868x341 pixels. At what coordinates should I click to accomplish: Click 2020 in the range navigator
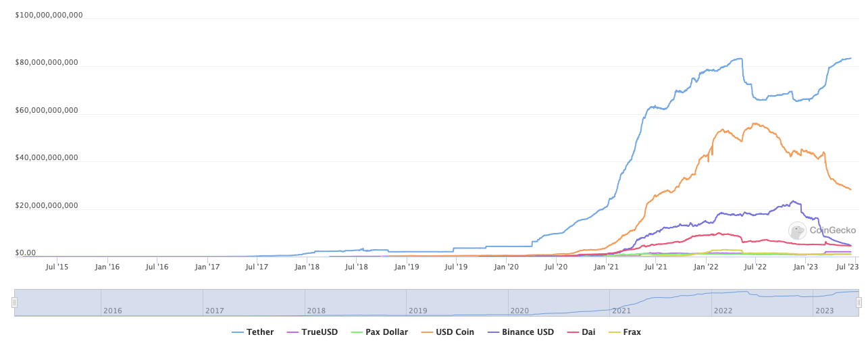(519, 311)
